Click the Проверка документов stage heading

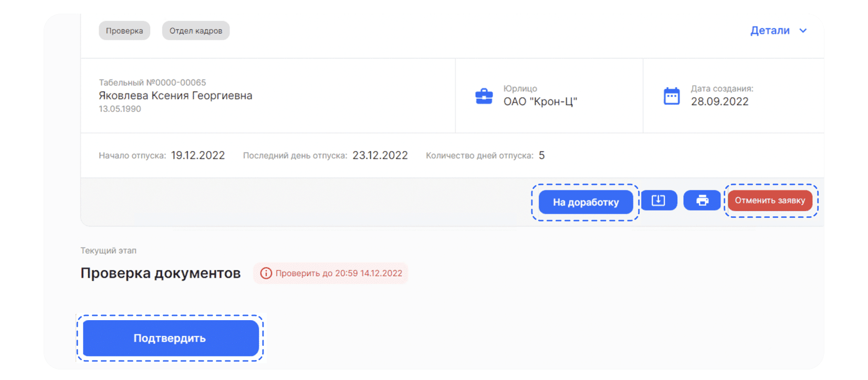click(160, 273)
